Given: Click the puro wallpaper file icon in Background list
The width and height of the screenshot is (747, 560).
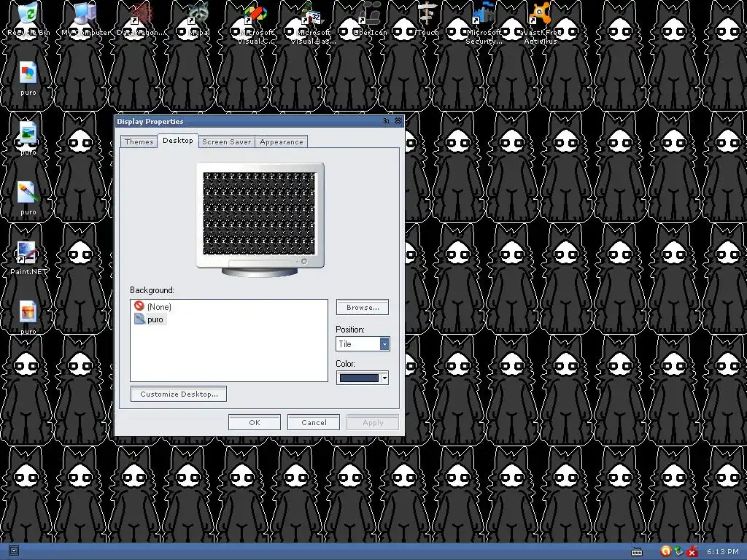Looking at the screenshot, I should coord(139,319).
